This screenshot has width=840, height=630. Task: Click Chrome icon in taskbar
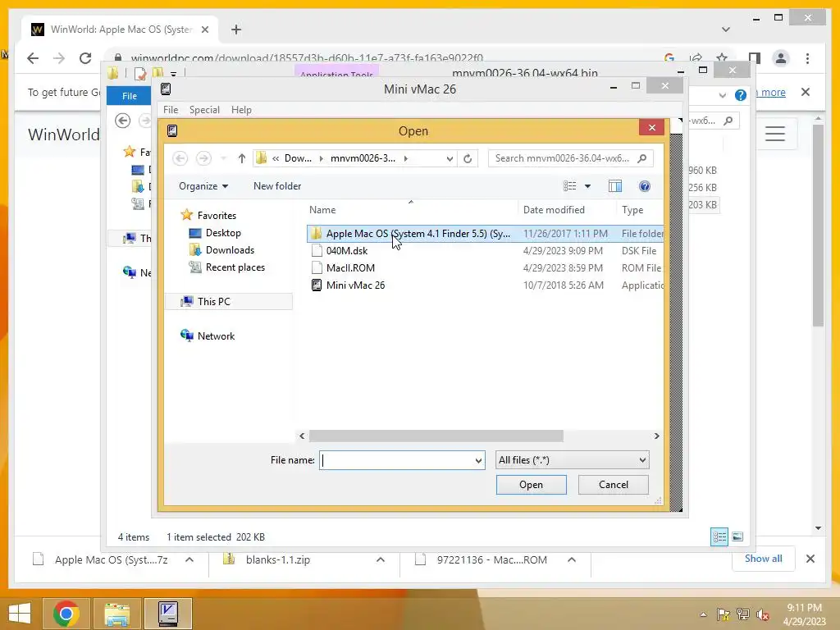pyautogui.click(x=66, y=613)
